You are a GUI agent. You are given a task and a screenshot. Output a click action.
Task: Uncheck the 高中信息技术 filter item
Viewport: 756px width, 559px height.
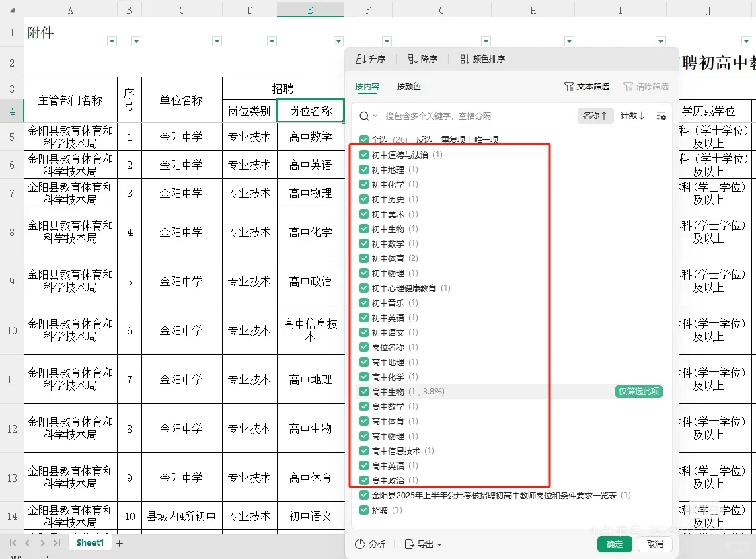click(x=363, y=451)
